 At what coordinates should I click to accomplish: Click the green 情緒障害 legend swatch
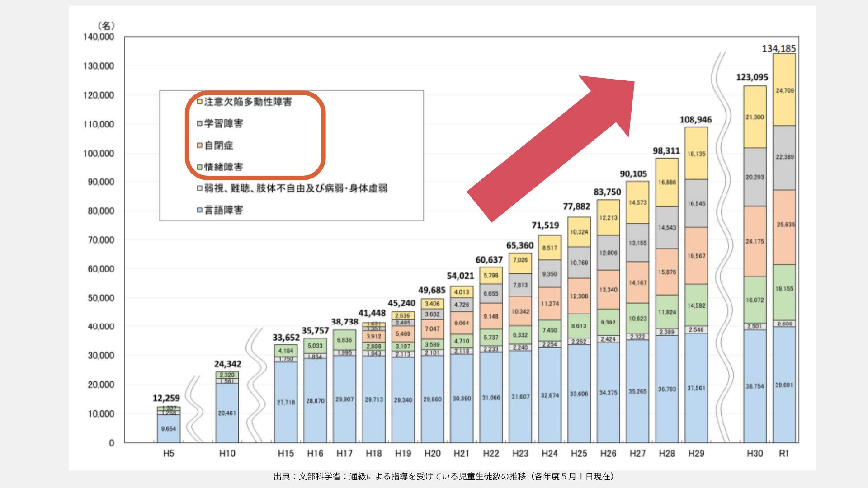[199, 167]
